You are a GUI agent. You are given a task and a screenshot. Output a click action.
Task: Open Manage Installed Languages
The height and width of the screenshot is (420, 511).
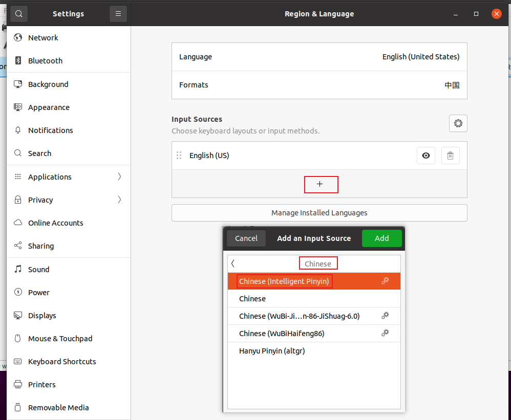[x=319, y=213]
